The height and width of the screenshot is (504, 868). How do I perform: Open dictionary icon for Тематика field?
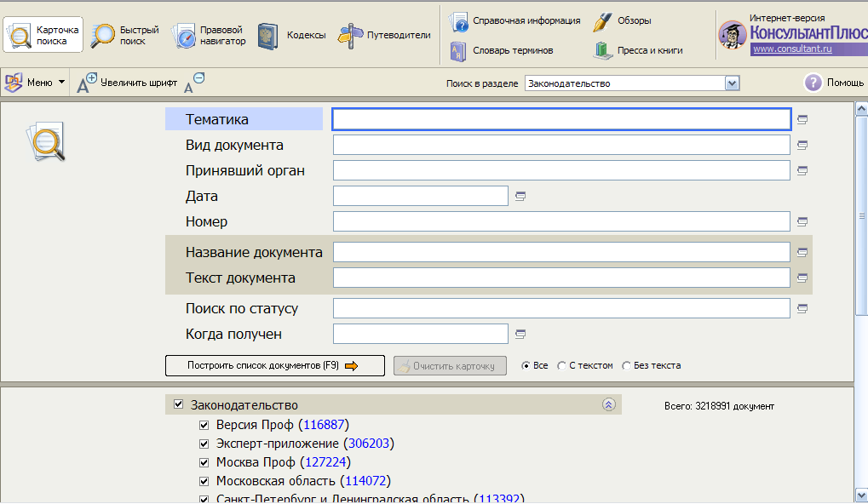point(802,119)
